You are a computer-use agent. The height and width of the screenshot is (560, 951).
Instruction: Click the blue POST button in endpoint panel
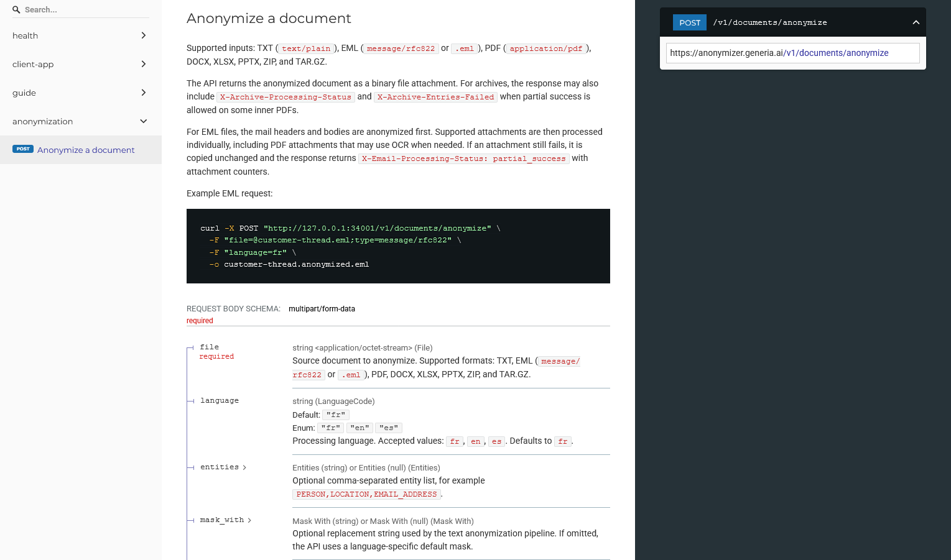click(690, 22)
